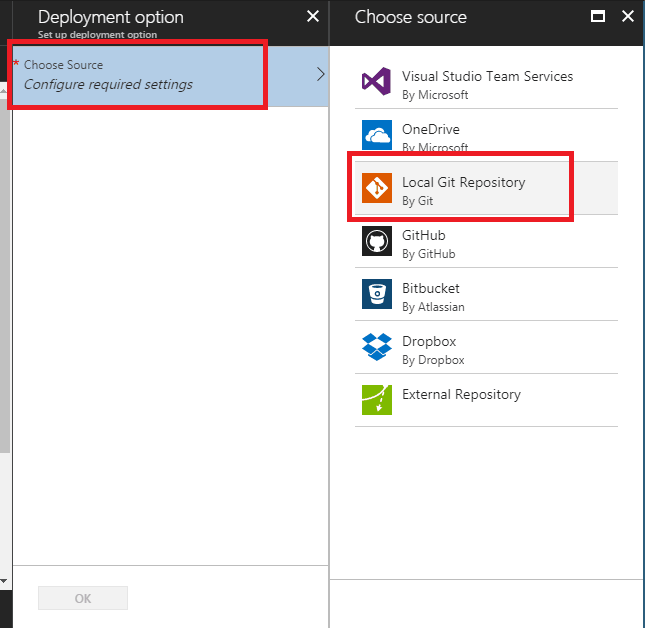This screenshot has width=645, height=628.
Task: Click the Visual Studio Team Services icon
Action: point(377,83)
